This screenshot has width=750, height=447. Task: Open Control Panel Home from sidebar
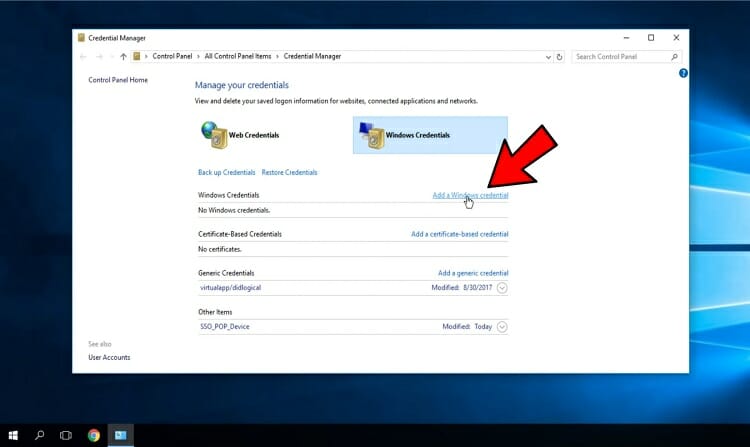click(118, 80)
